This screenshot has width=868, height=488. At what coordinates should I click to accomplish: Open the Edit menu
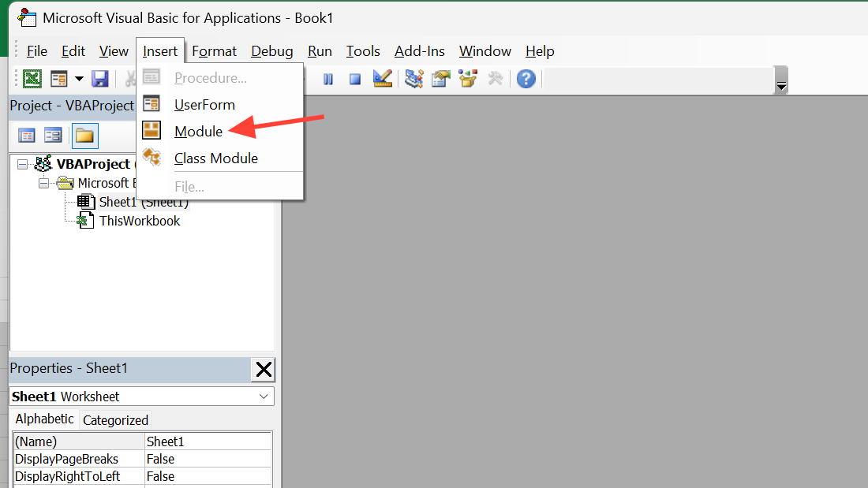(73, 51)
